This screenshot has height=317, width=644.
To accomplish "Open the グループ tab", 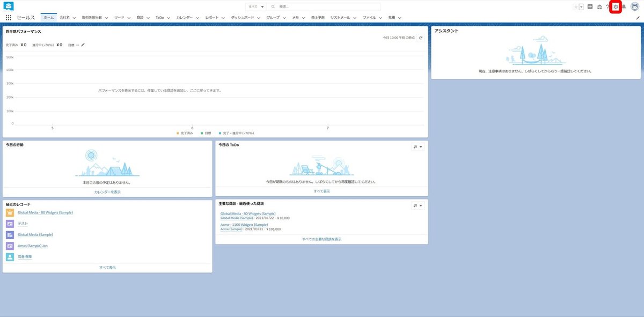I will [273, 18].
